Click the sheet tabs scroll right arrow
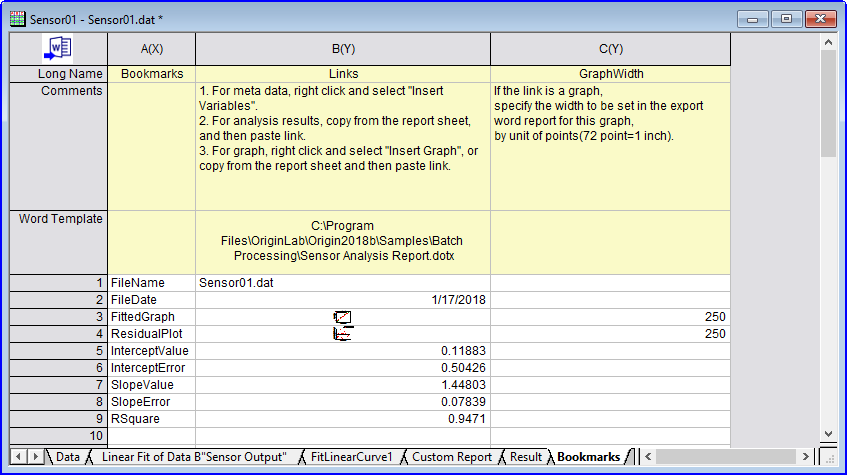847x475 pixels. (36, 456)
